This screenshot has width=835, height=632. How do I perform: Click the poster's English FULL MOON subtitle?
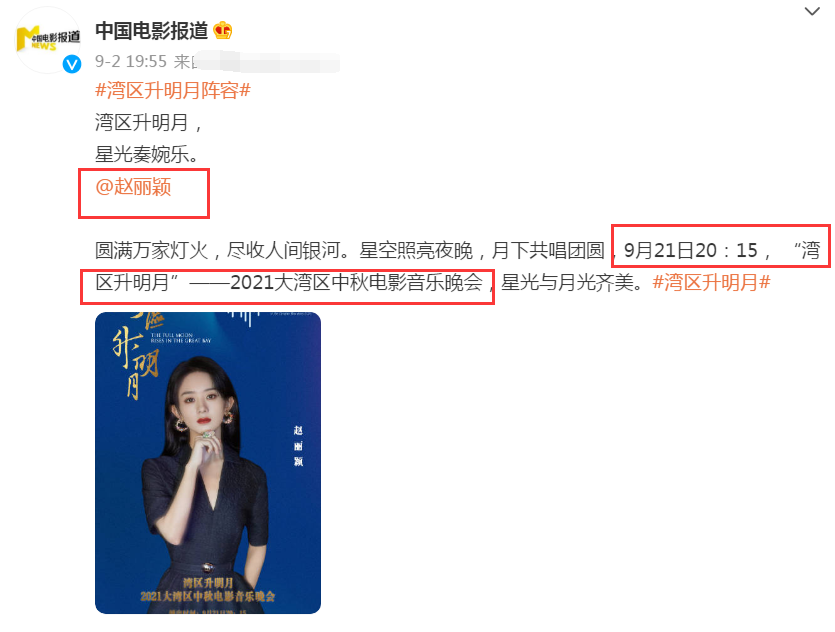tap(181, 338)
